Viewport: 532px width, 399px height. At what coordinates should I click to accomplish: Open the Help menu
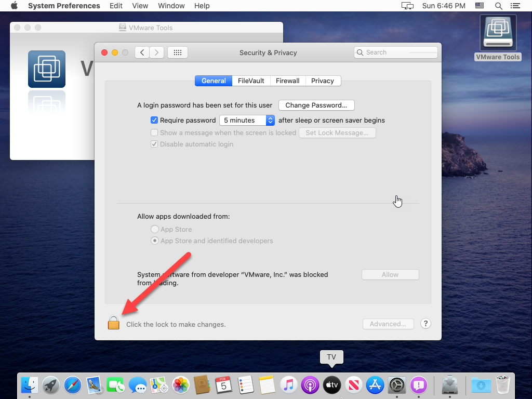pyautogui.click(x=202, y=6)
